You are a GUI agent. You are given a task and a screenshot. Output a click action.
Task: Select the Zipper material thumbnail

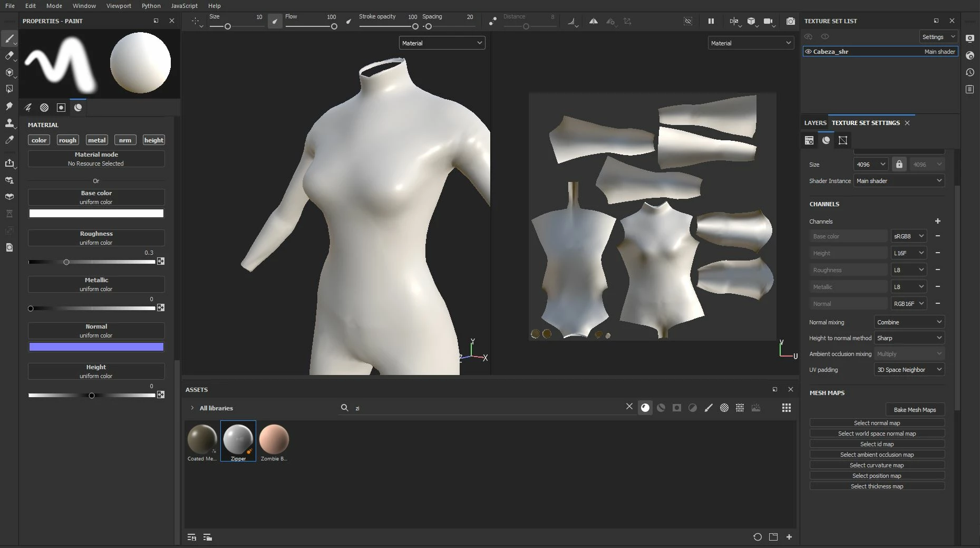coord(238,440)
